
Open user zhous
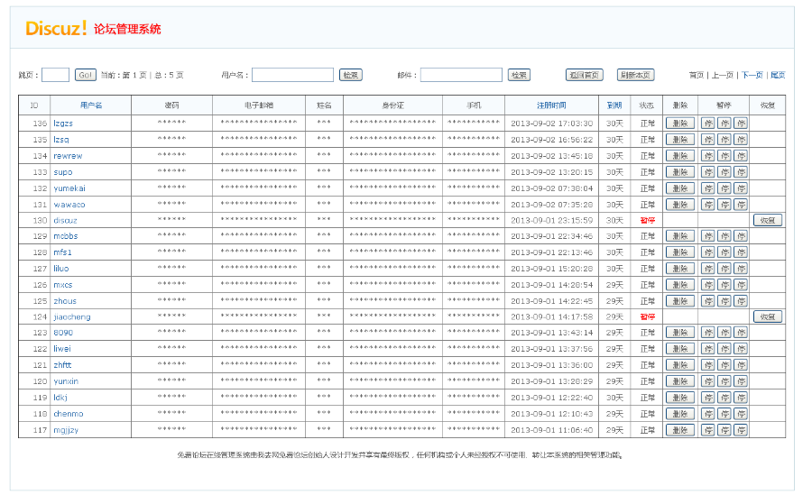coord(65,300)
